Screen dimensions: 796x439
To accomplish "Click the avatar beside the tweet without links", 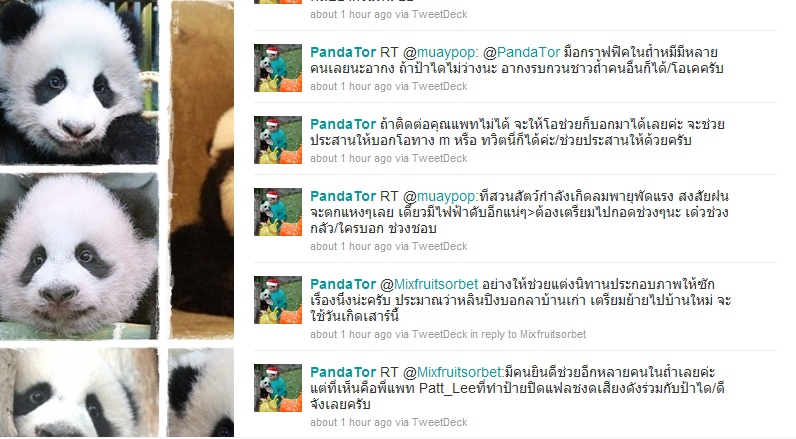I will click(x=278, y=140).
